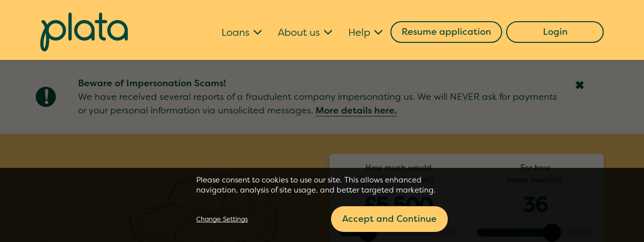The image size is (644, 242).
Task: Expand the About us chevron arrow
Action: click(x=328, y=32)
